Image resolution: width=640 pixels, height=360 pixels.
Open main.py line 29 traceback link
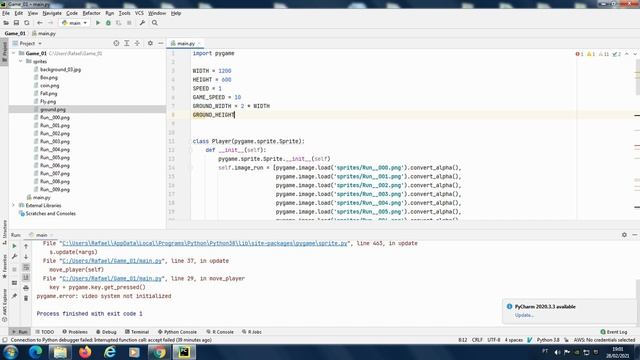(112, 278)
